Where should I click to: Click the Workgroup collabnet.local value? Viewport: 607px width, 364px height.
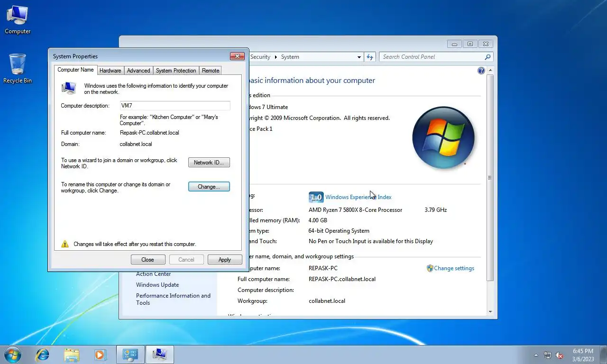tap(327, 301)
